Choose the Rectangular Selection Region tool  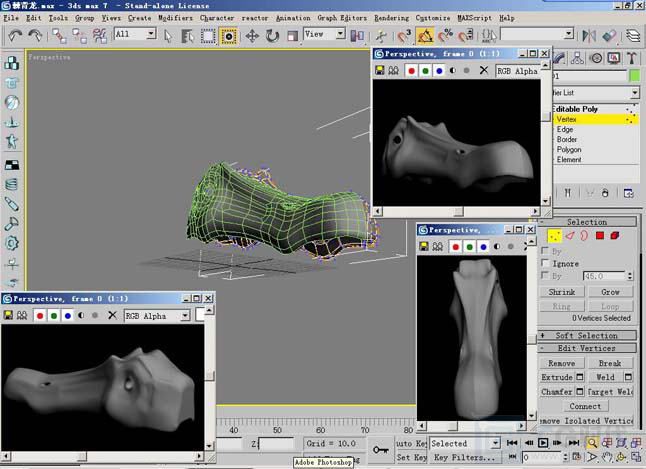point(208,36)
